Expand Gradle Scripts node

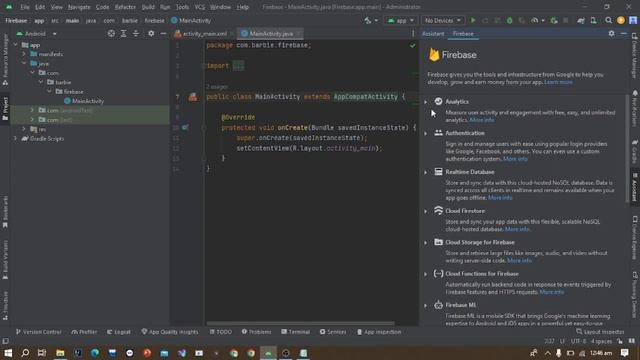pos(16,138)
